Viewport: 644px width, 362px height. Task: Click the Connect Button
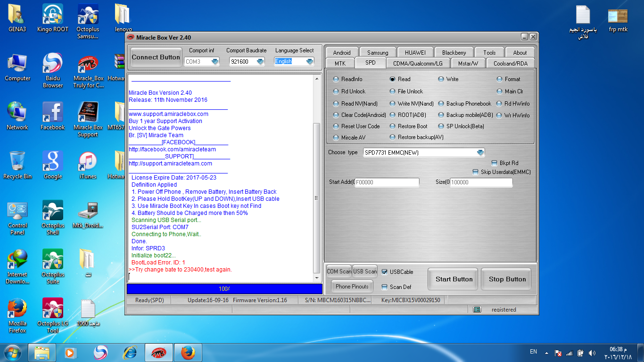coord(156,58)
